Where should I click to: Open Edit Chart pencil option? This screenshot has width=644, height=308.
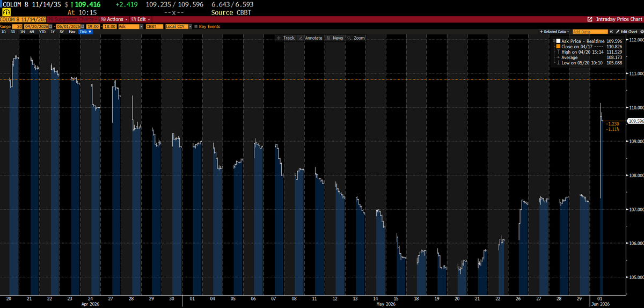click(x=627, y=32)
